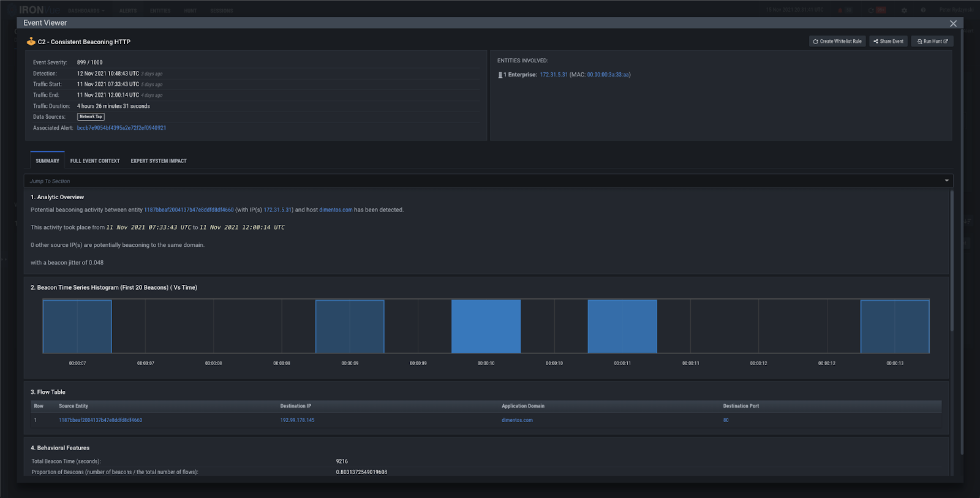Click the Enterprise entity icon

click(x=500, y=75)
